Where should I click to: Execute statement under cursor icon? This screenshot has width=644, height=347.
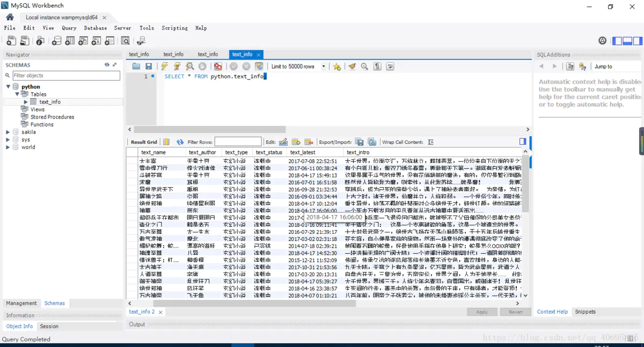(177, 67)
